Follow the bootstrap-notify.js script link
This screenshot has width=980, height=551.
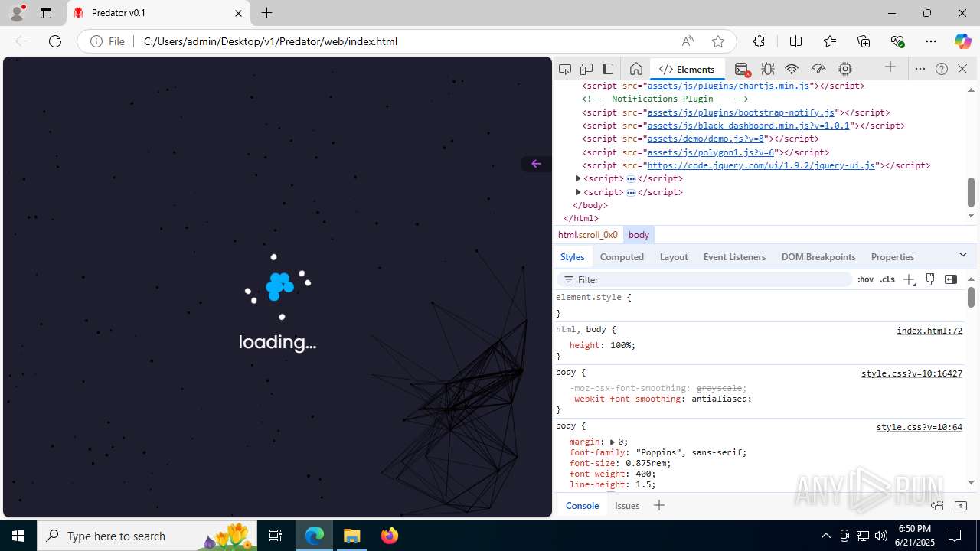pos(741,112)
